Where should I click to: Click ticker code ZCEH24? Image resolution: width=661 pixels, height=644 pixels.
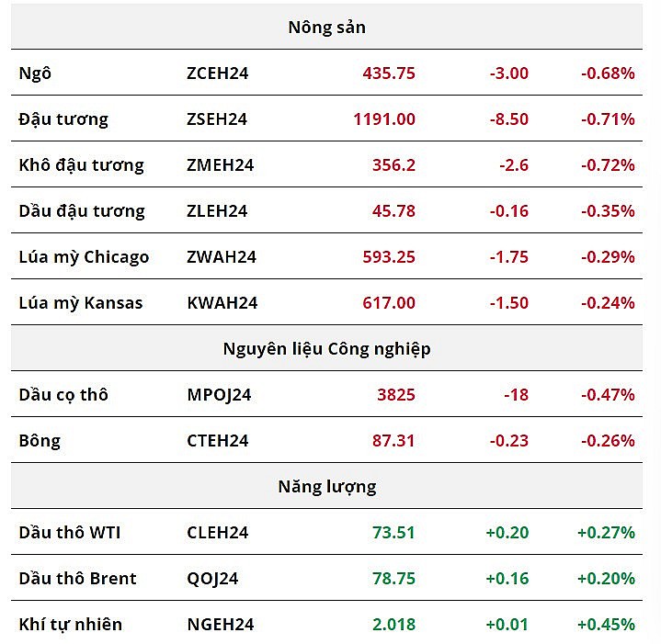coord(217,73)
